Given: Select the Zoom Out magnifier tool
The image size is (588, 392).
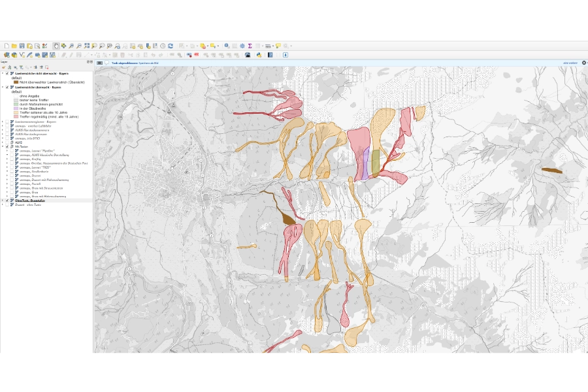Looking at the screenshot, I should 79,46.
